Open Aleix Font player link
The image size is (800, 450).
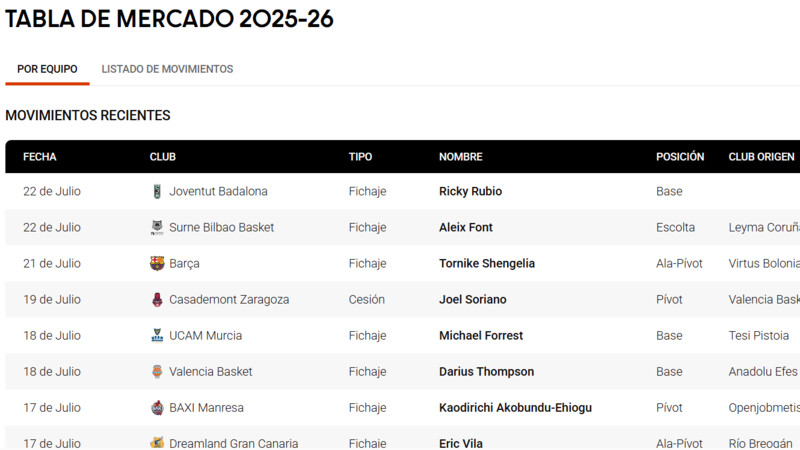click(x=466, y=228)
